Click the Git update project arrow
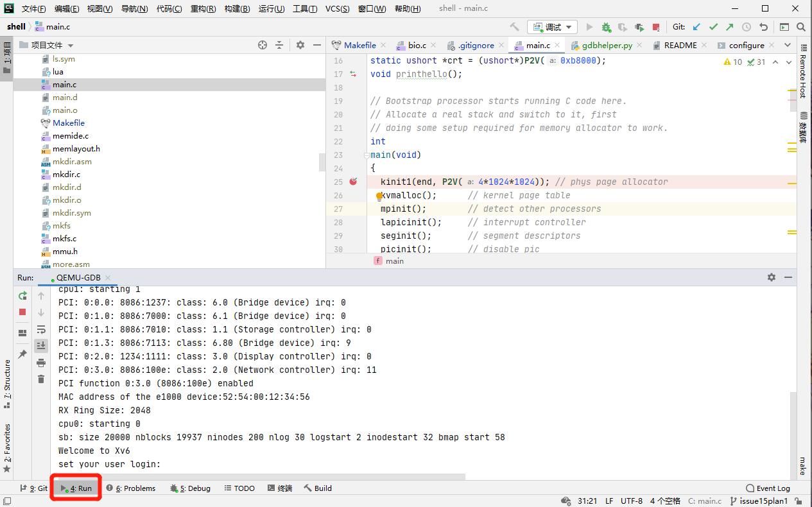Viewport: 812px width, 507px height. (696, 27)
